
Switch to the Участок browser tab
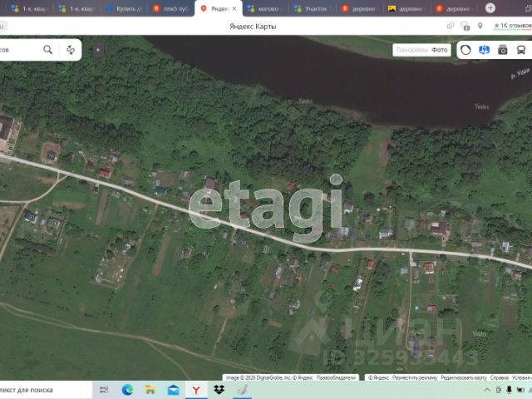[313, 8]
